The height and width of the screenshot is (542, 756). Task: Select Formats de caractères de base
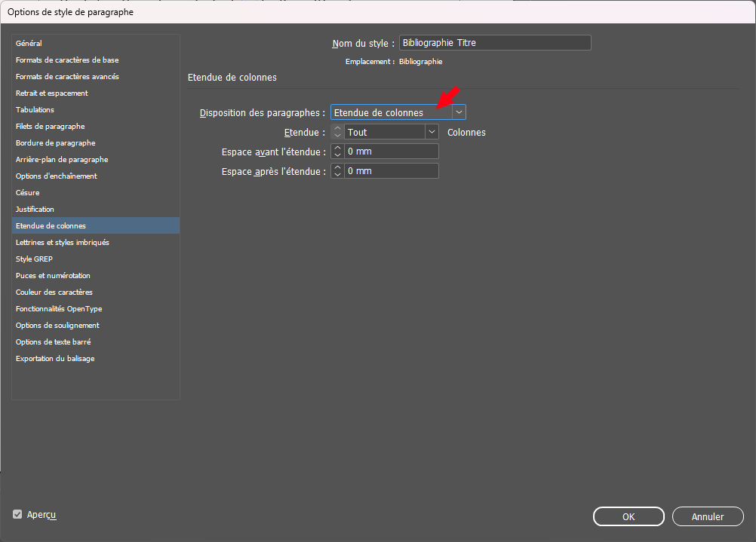pos(67,60)
